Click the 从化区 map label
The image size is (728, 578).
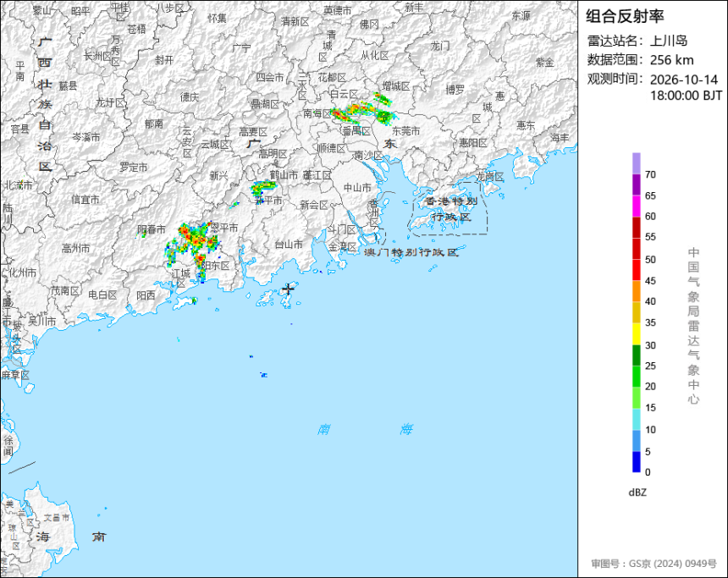coord(375,55)
